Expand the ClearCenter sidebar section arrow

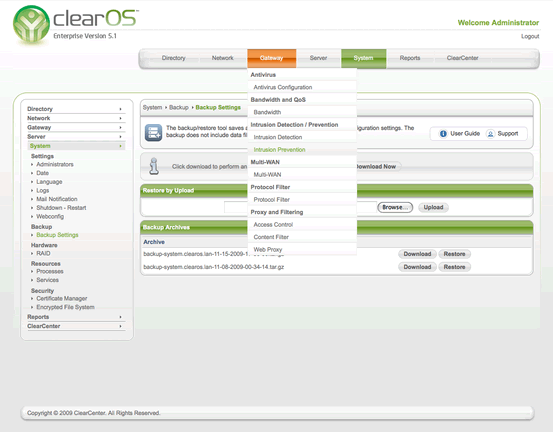pos(120,326)
